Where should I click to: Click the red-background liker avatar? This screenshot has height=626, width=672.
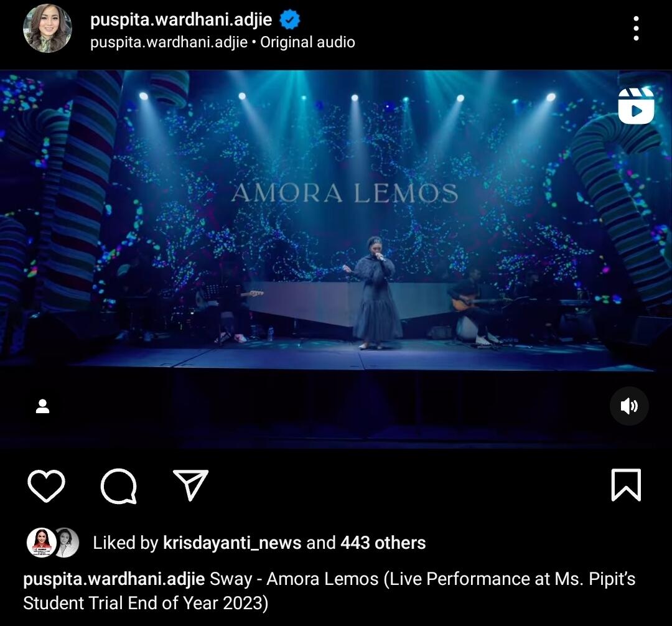(42, 543)
